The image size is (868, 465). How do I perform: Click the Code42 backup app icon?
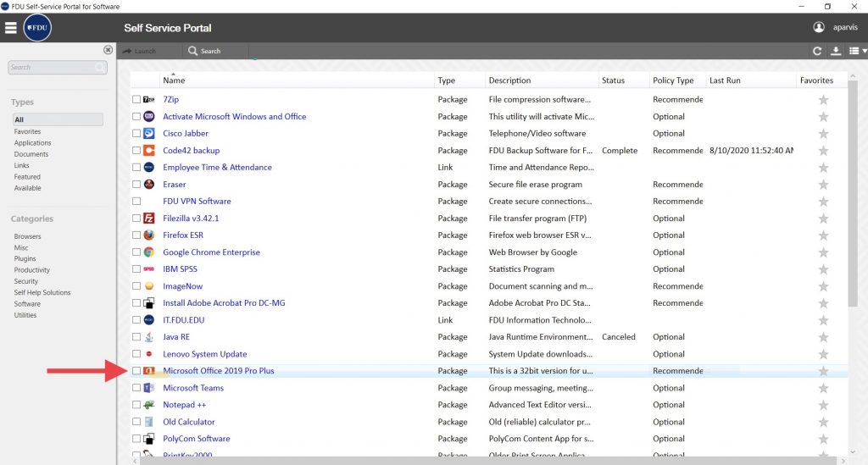(149, 151)
